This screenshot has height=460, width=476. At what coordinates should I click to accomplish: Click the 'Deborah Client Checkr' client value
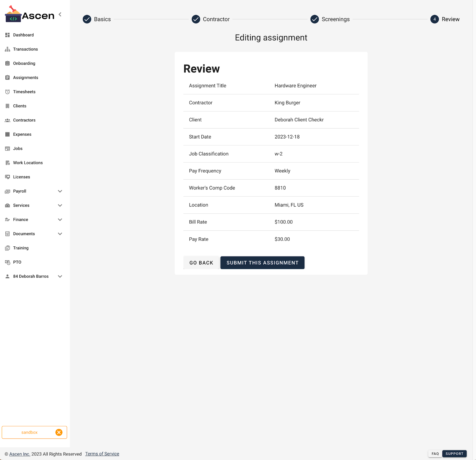click(299, 120)
